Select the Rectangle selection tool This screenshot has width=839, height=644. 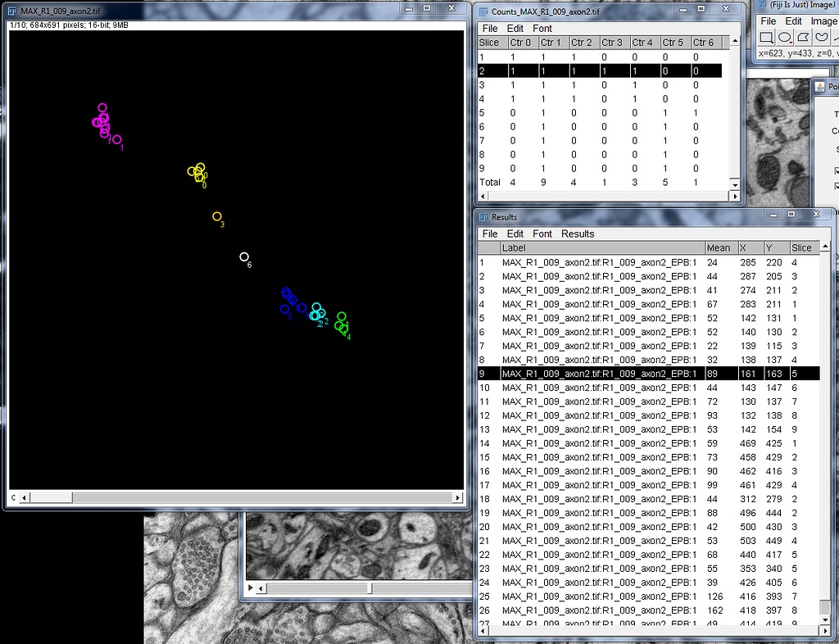(766, 35)
